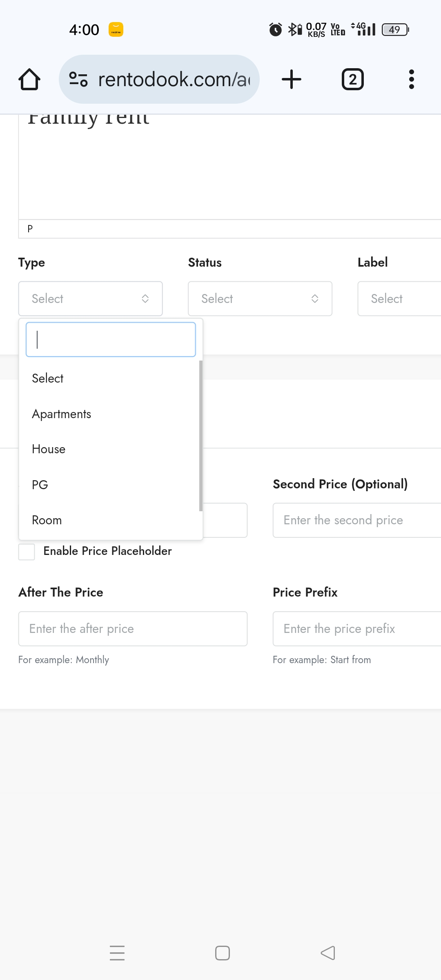Click the dropdown list scrollbar
The height and width of the screenshot is (980, 441).
(201, 436)
